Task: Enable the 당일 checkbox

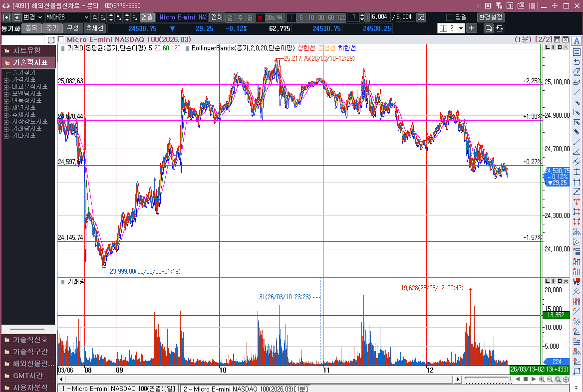Action: pos(450,17)
